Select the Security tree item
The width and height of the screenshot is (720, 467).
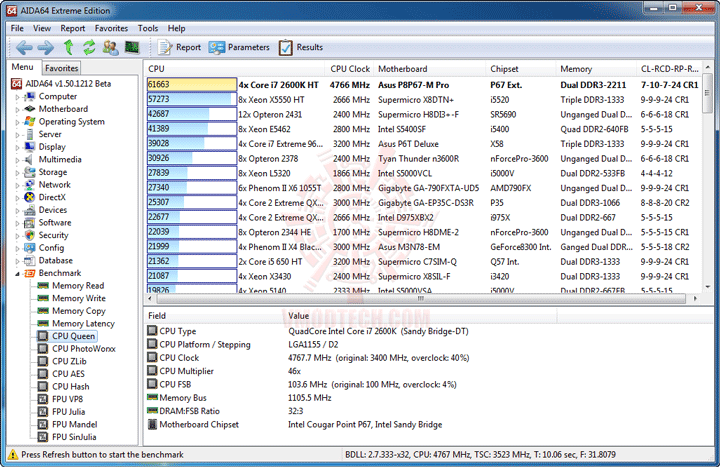click(x=46, y=235)
